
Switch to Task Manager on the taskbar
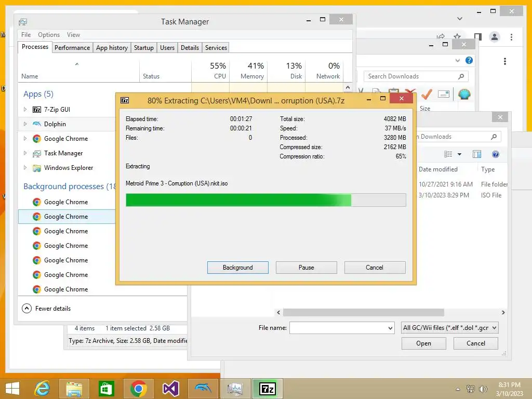coord(235,389)
